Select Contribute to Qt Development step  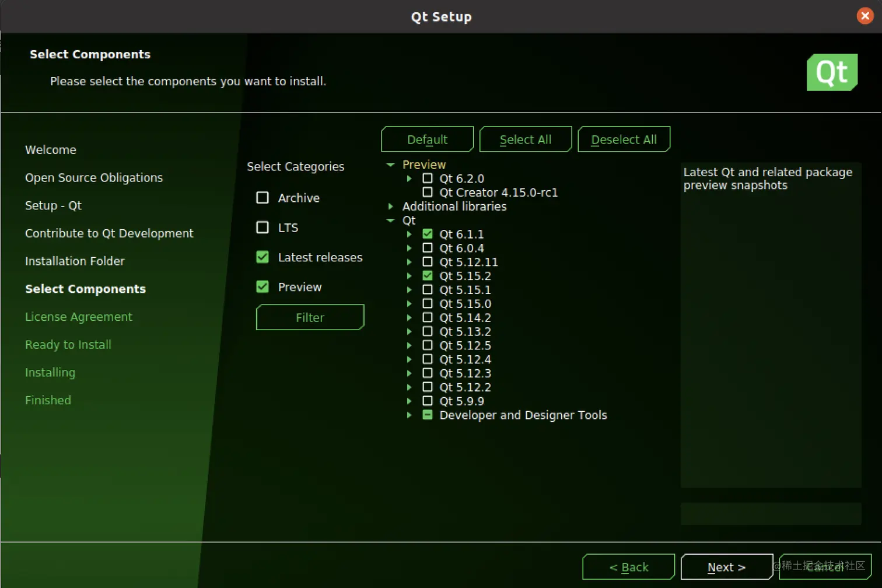109,233
